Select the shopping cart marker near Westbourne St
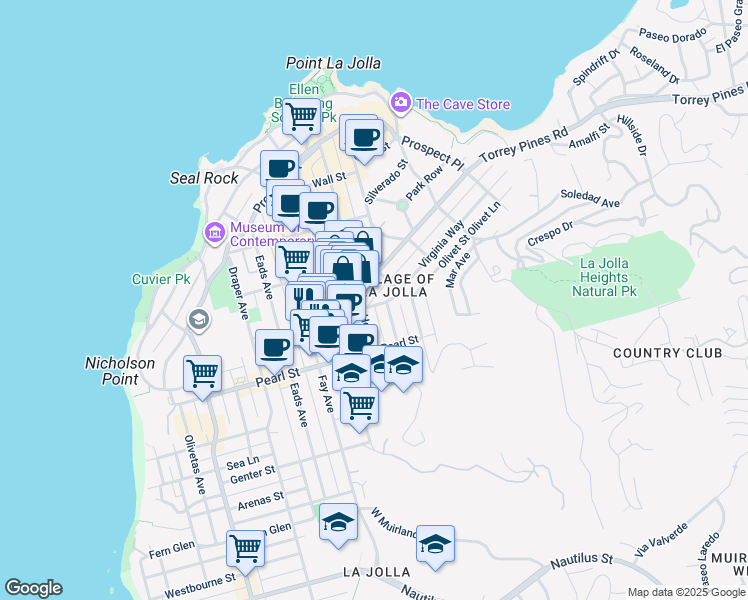748x600 pixels. (x=245, y=547)
